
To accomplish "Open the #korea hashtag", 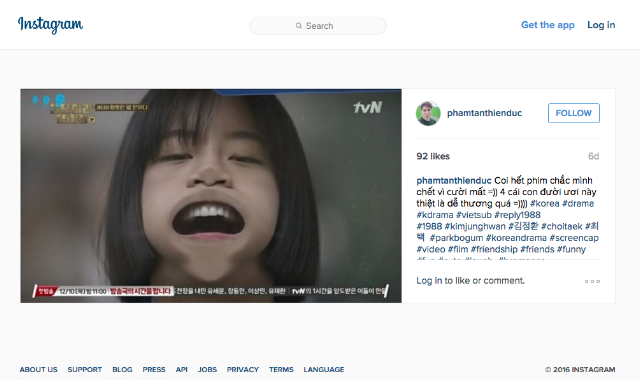I will tap(544, 203).
